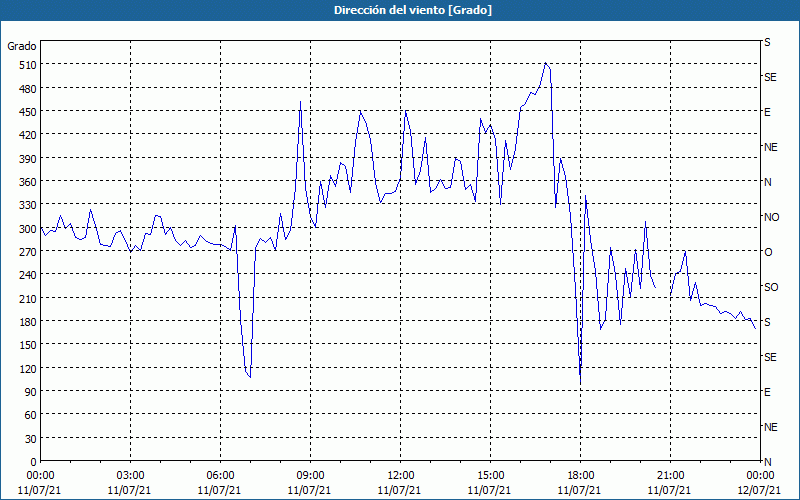This screenshot has height=500, width=800.
Task: Click the 'E' compass label beside the 450 gridline
Action: 767,112
